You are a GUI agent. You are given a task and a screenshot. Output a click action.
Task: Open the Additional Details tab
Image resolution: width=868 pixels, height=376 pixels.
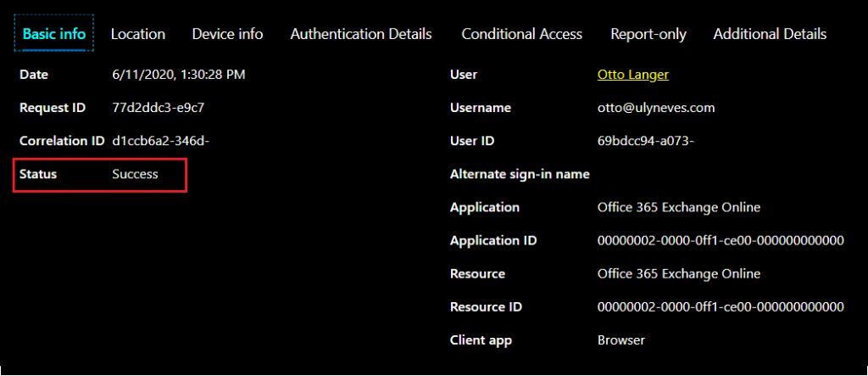point(770,34)
